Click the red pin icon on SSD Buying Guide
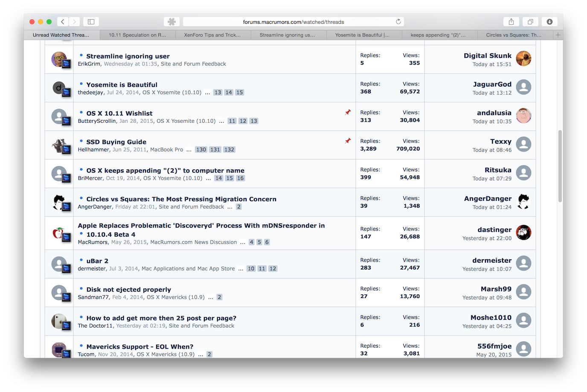The width and height of the screenshot is (587, 392). click(x=348, y=141)
